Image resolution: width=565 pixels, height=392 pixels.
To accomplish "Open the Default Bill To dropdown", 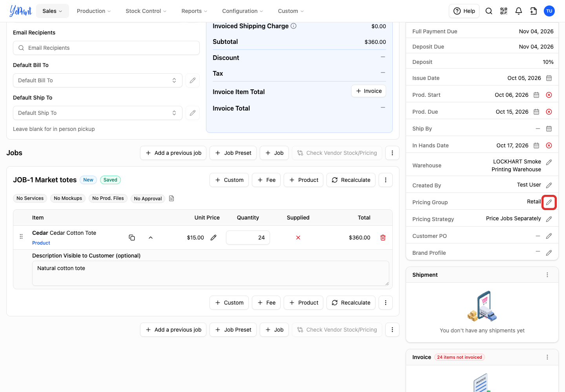I will coord(98,80).
